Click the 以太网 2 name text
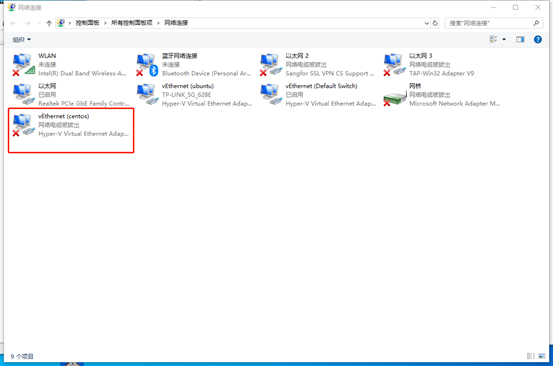Viewport: 553px width, 366px height. click(297, 56)
